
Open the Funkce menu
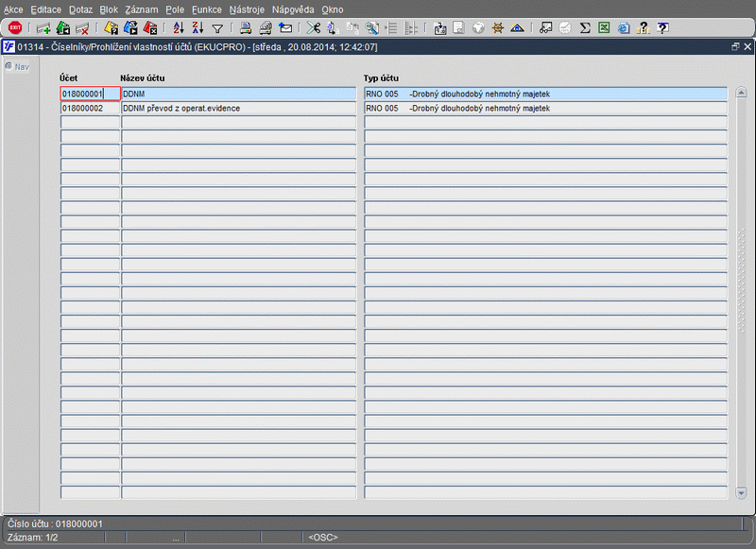point(207,9)
